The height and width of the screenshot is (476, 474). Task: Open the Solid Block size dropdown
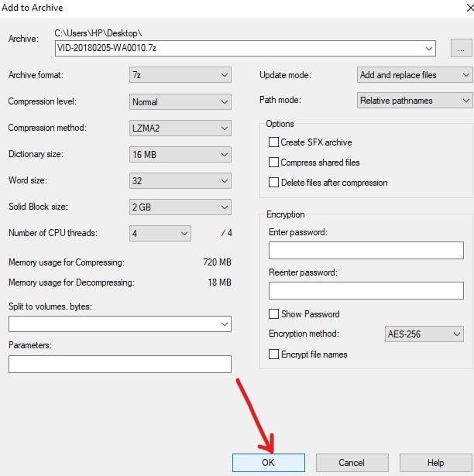tap(180, 207)
